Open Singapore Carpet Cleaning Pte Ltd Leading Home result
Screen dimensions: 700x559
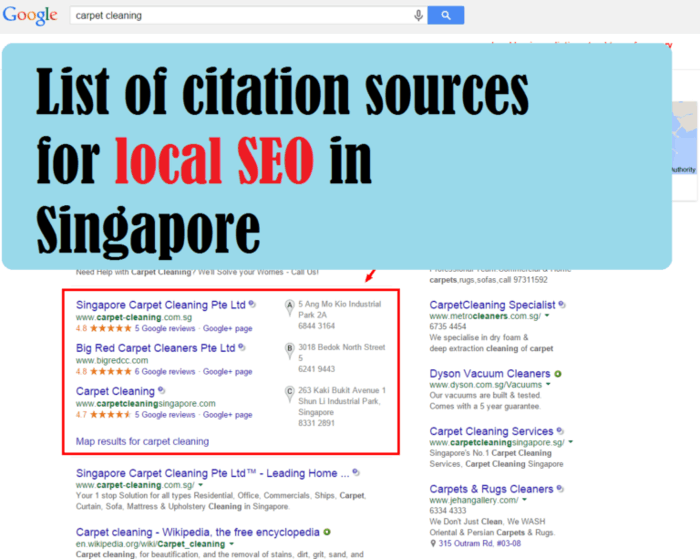coord(212,473)
